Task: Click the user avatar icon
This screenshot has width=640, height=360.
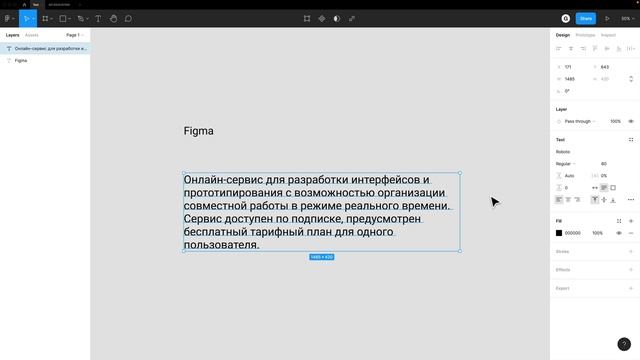Action: coord(566,18)
